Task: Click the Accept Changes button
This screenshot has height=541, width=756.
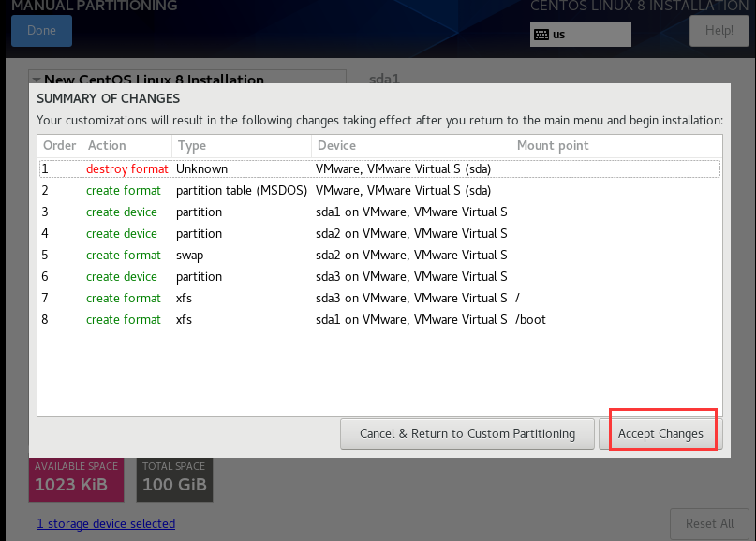Action: 660,434
